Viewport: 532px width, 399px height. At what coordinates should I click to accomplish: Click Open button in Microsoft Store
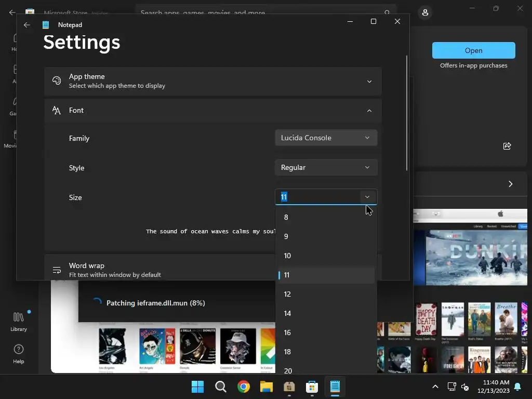click(474, 50)
